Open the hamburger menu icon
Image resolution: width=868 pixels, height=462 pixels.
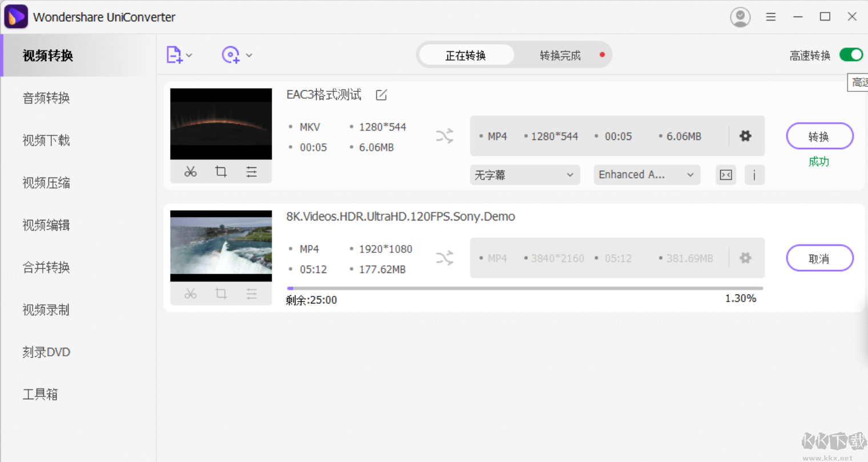point(771,17)
